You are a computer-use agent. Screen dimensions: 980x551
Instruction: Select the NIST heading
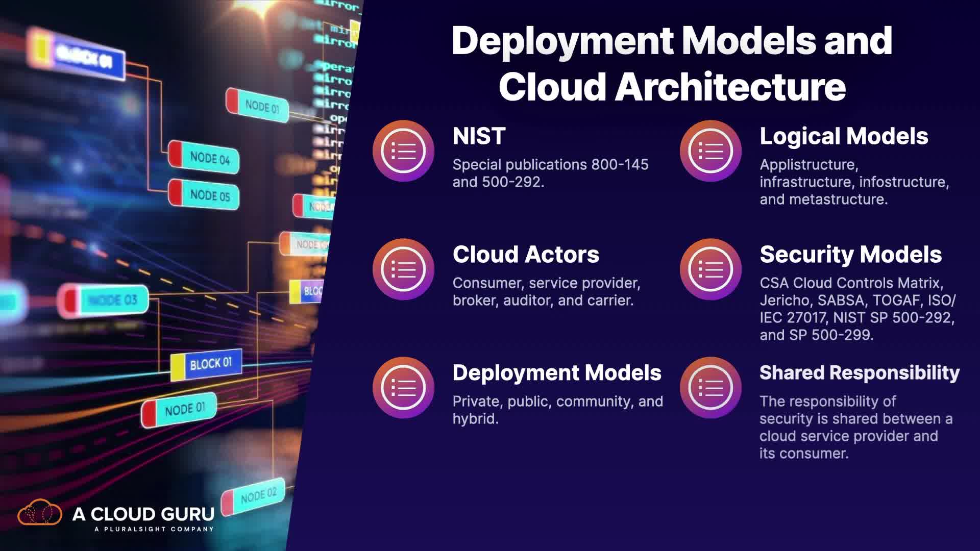tap(479, 136)
